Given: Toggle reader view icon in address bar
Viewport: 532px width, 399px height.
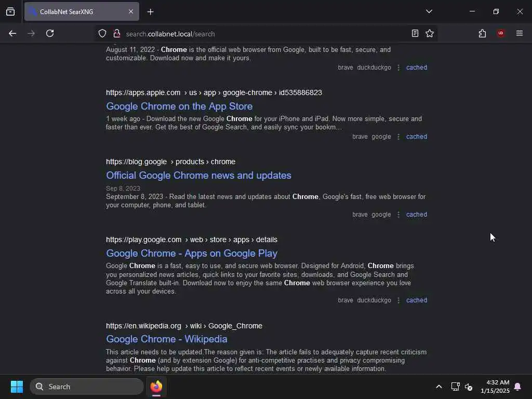Looking at the screenshot, I should click(415, 33).
